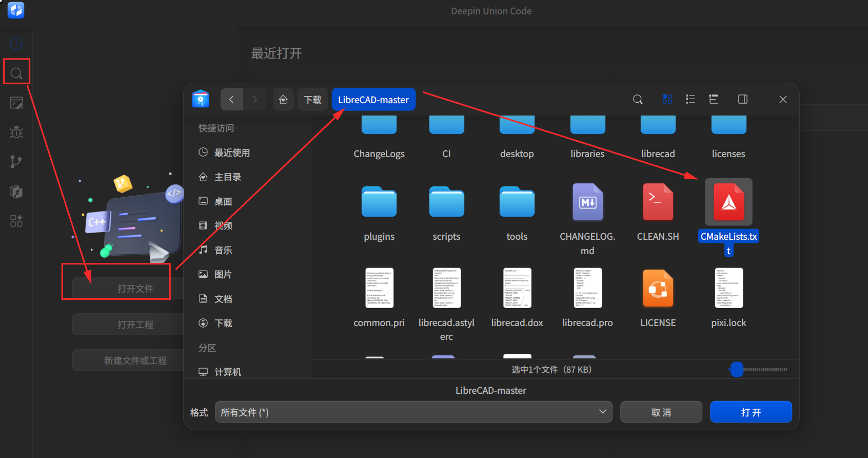868x458 pixels.
Task: Open the plugins grid sidebar icon
Action: click(x=16, y=221)
